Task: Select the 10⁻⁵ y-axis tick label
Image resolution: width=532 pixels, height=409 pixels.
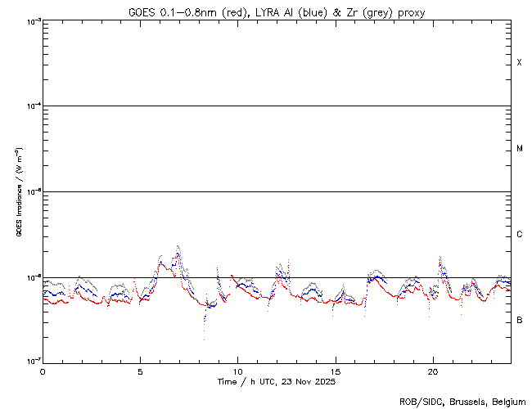Action: coord(29,191)
